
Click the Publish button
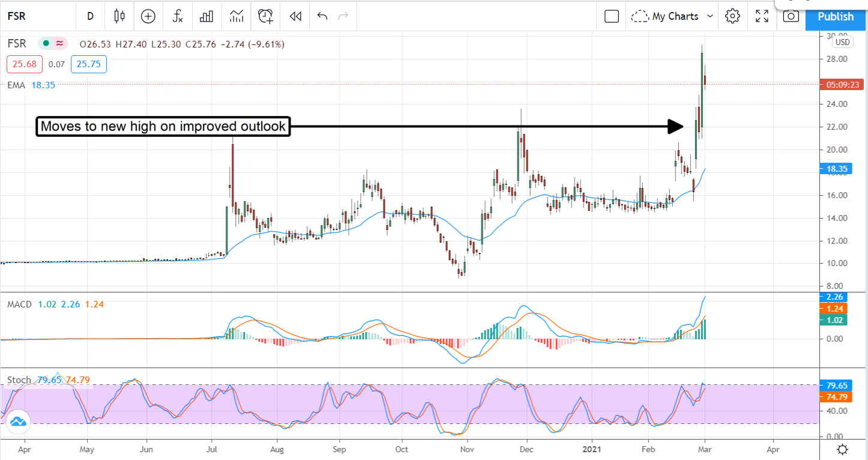[x=836, y=16]
